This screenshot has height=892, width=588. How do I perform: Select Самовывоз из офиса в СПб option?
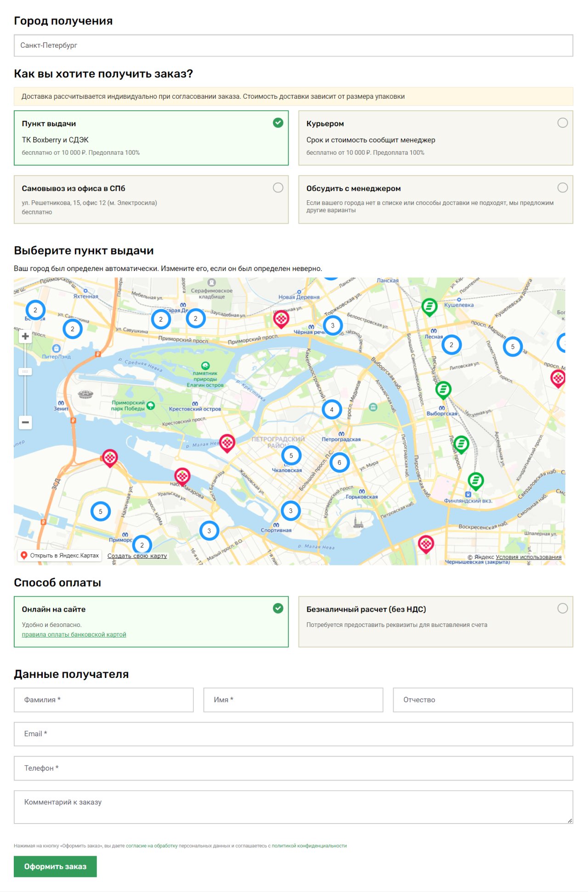tap(151, 199)
